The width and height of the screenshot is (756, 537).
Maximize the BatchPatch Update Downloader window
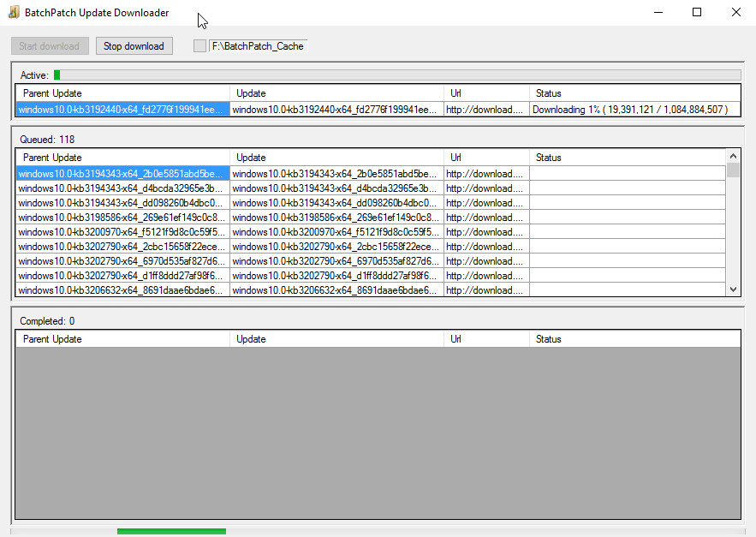pyautogui.click(x=697, y=12)
